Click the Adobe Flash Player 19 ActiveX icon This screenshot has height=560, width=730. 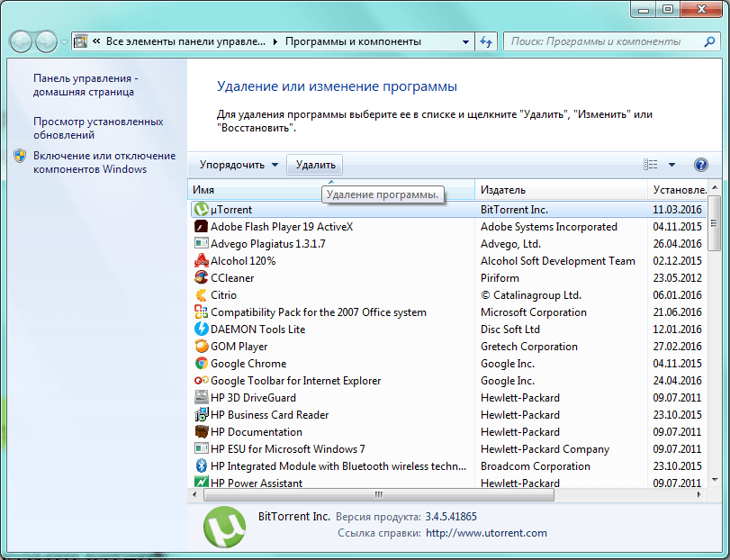201,227
